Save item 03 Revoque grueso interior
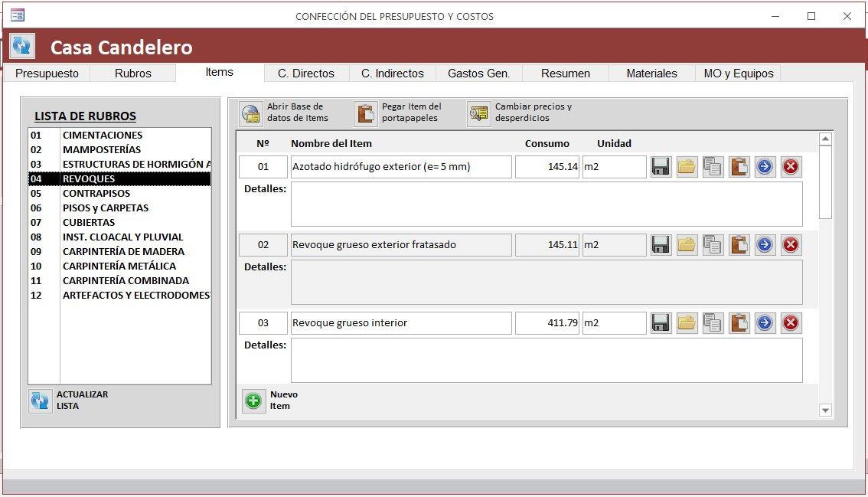868x497 pixels. tap(661, 323)
